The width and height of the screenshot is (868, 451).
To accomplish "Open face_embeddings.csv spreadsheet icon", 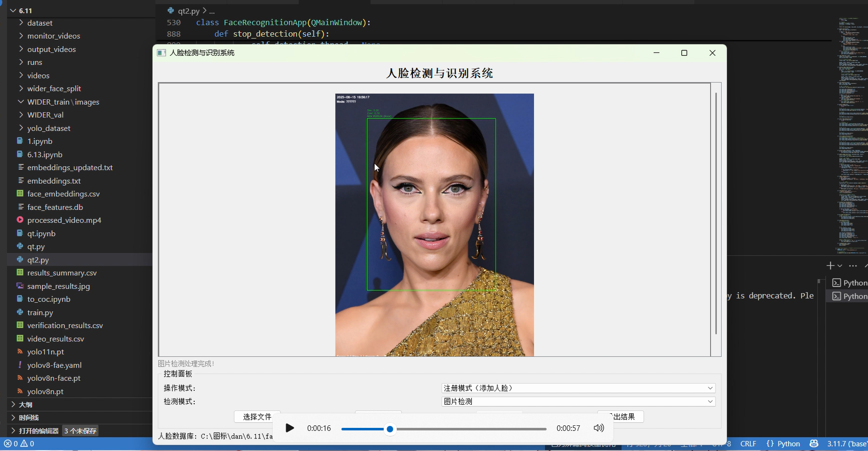I will (x=20, y=194).
